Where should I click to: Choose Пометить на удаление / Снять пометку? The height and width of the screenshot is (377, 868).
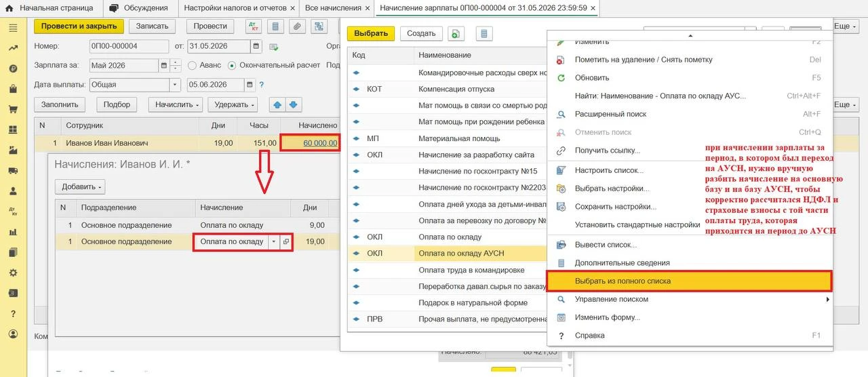(x=689, y=60)
